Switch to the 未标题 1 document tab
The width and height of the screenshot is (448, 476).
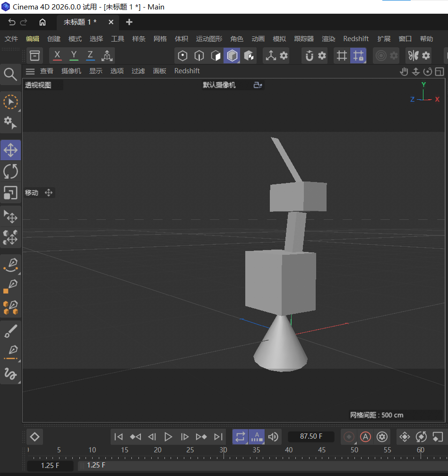tap(80, 22)
